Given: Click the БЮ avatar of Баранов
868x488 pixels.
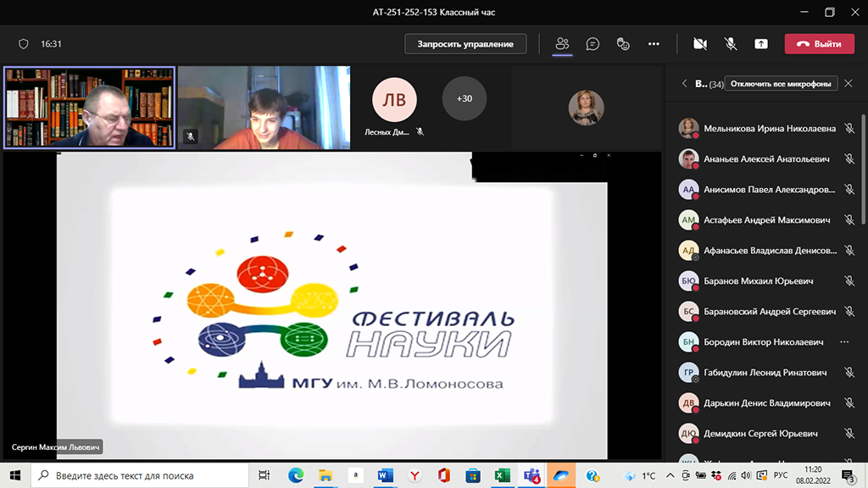Looking at the screenshot, I should [x=688, y=281].
